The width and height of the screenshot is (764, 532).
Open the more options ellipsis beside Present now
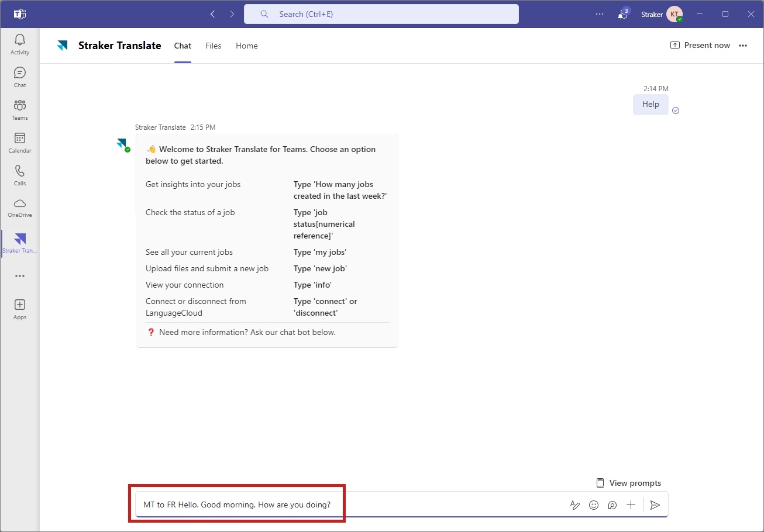(x=743, y=46)
